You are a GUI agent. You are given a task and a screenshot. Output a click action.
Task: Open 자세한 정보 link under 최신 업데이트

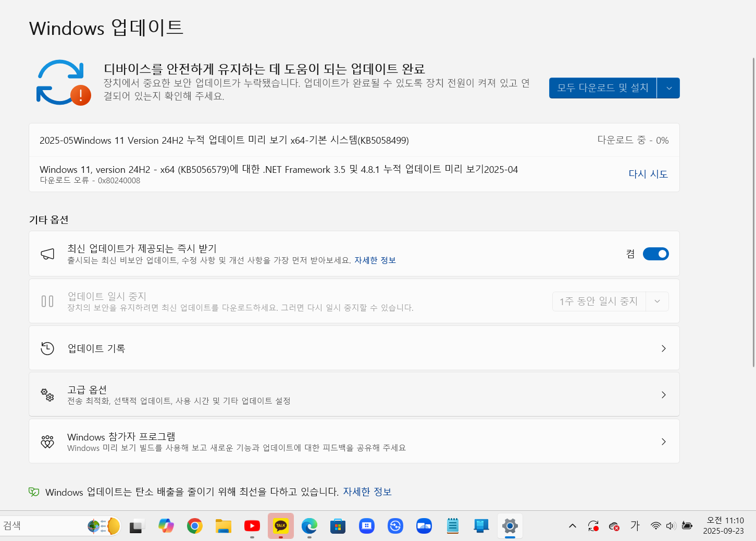375,260
